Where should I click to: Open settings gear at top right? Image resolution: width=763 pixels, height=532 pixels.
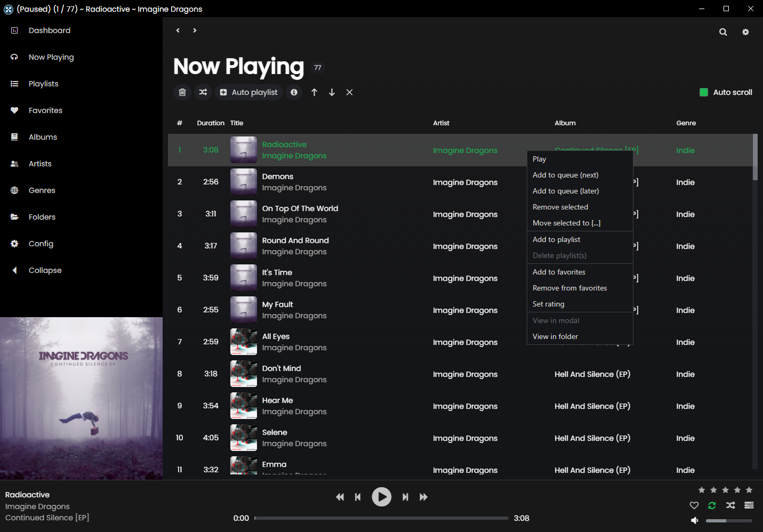click(x=745, y=32)
